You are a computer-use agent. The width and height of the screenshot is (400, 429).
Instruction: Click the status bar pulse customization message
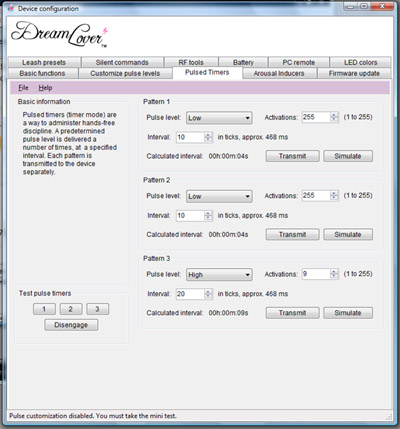click(93, 416)
